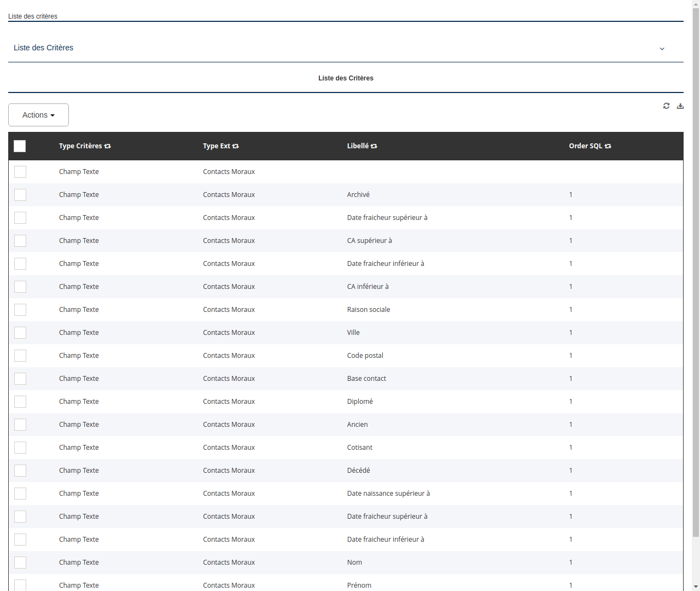This screenshot has height=591, width=700.
Task: Check the checkbox on the Décédé row
Action: tap(20, 470)
